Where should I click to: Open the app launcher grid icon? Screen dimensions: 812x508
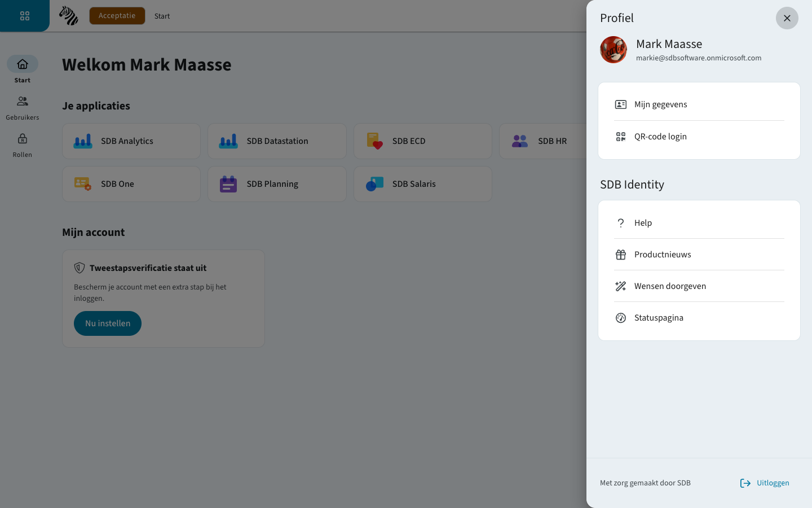[25, 16]
